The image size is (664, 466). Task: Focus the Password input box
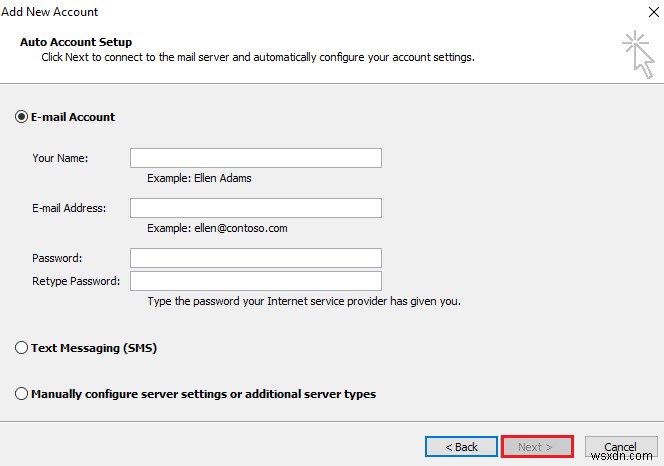(x=255, y=258)
